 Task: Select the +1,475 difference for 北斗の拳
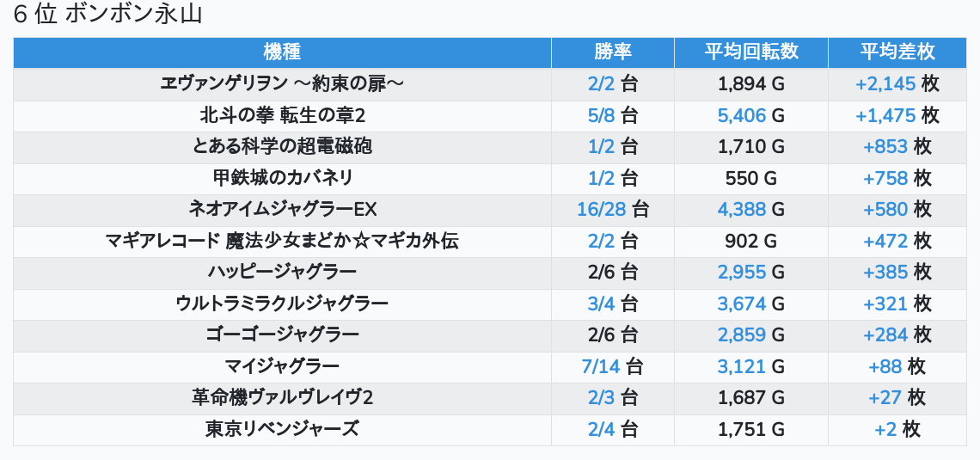(885, 115)
